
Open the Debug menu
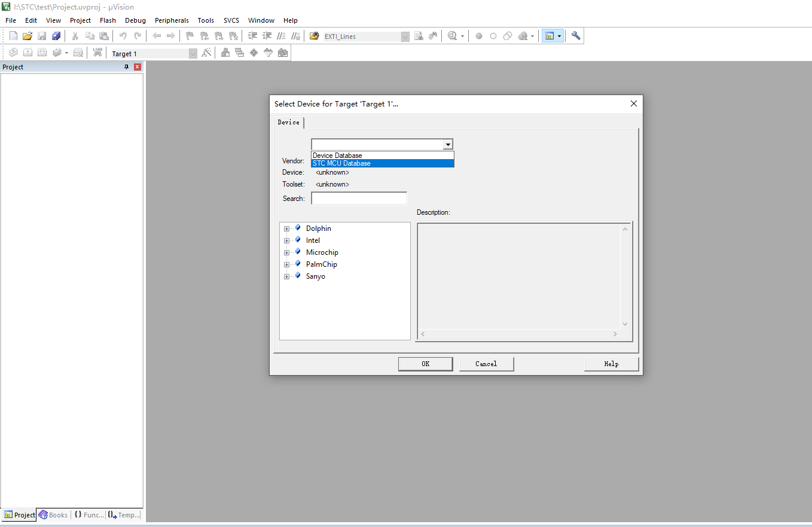[136, 20]
